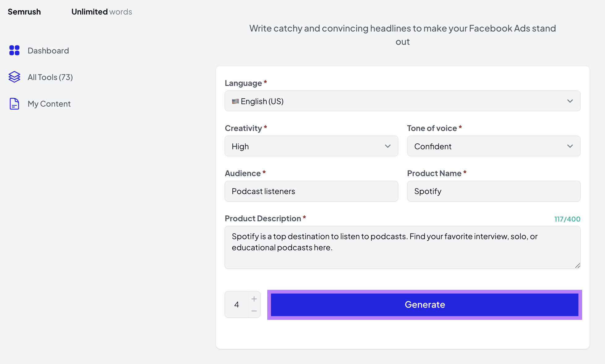Open the Tone of voice dropdown
Screen dimensions: 605x364
[x=493, y=146]
